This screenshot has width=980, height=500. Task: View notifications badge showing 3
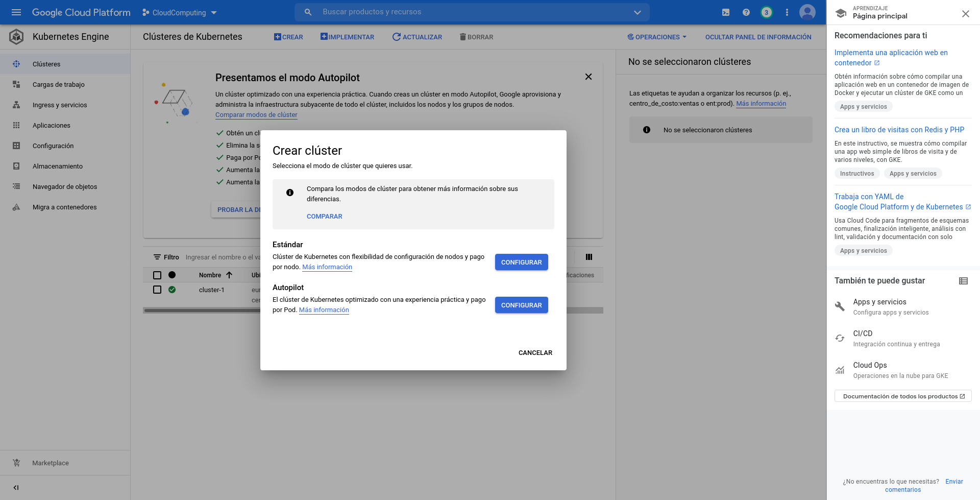(766, 12)
